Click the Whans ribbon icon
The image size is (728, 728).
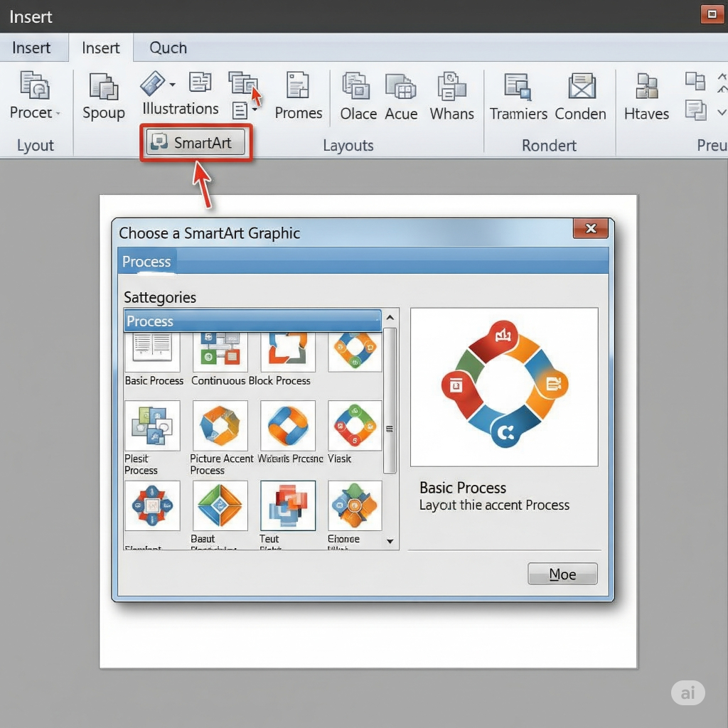tap(451, 86)
